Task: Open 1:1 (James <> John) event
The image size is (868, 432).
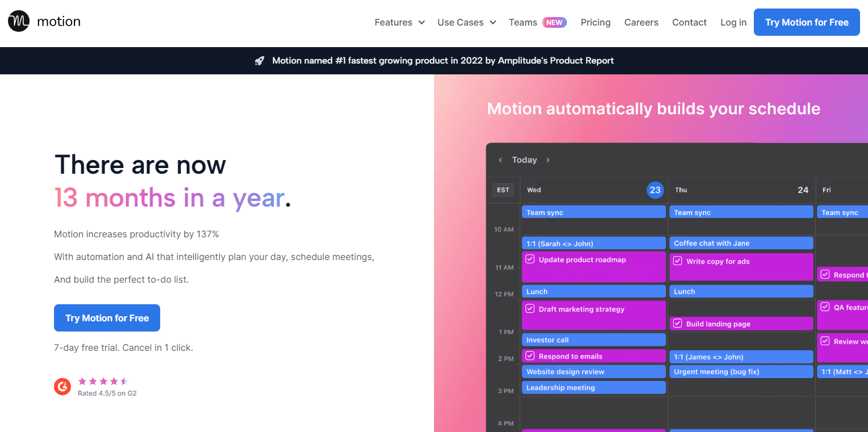Action: [741, 356]
